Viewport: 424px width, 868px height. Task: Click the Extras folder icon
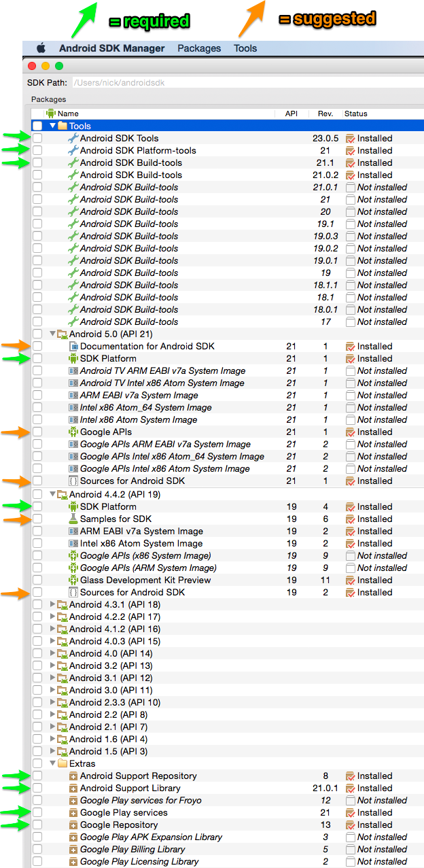[x=63, y=763]
